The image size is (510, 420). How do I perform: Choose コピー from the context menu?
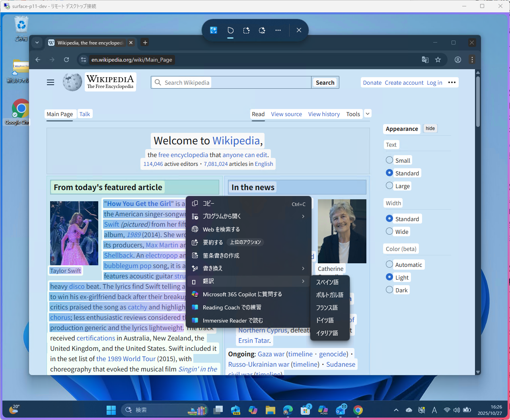(249, 204)
